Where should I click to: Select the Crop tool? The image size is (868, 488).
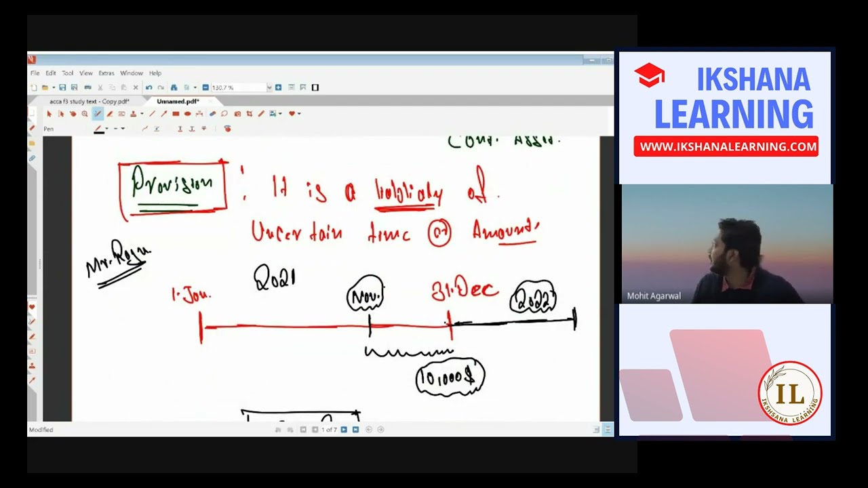250,114
